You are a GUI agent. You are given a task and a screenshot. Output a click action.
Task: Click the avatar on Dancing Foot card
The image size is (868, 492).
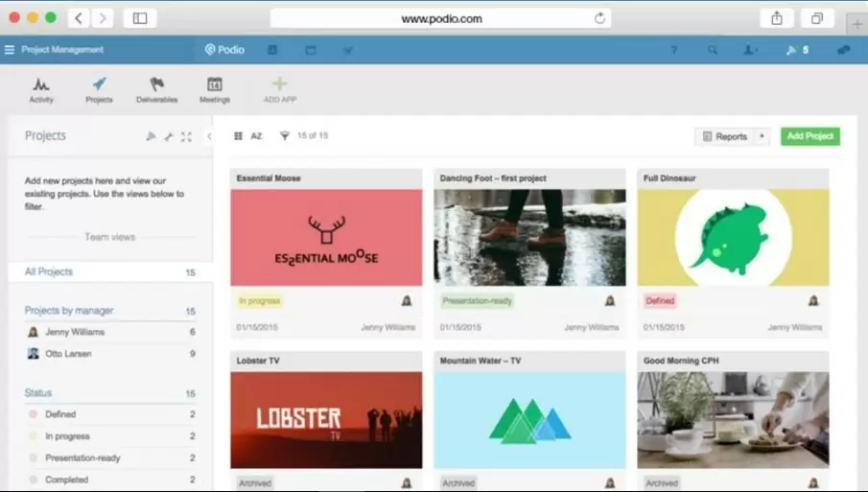(610, 300)
